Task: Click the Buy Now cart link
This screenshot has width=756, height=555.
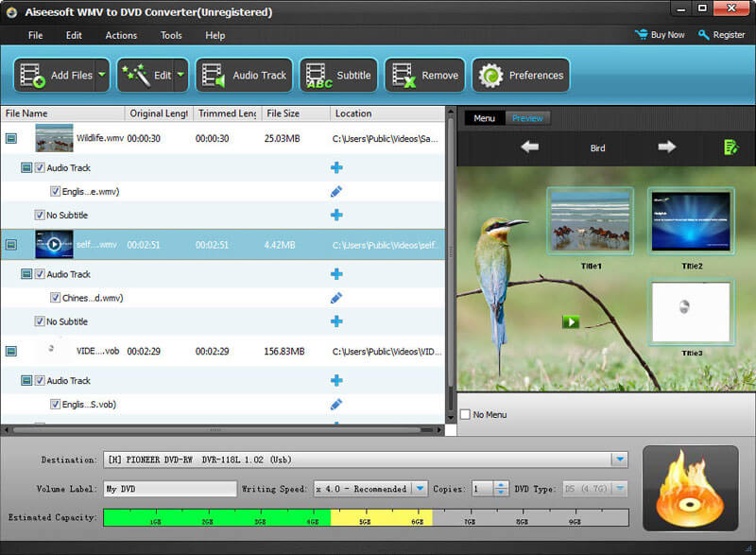Action: coord(659,35)
